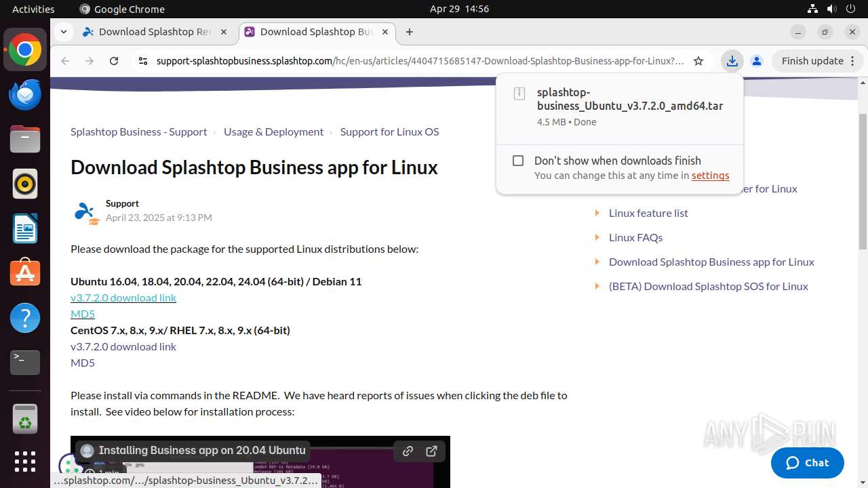Open Linux feature list article

648,213
